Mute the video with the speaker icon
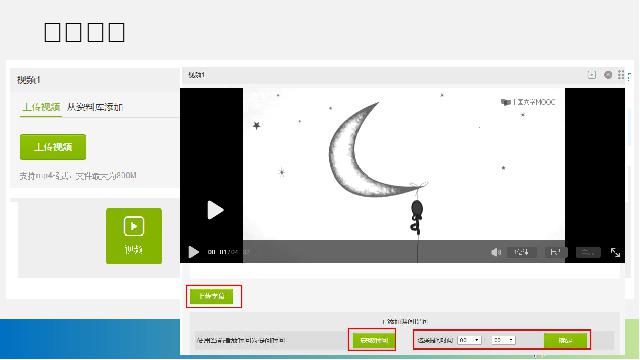Screen dimensions: 640x360 (496, 252)
